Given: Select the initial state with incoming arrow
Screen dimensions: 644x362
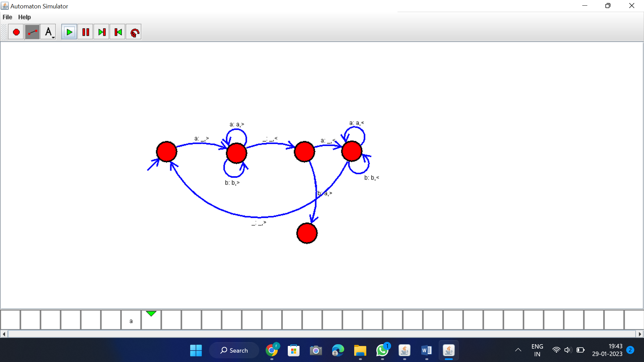Looking at the screenshot, I should (167, 152).
